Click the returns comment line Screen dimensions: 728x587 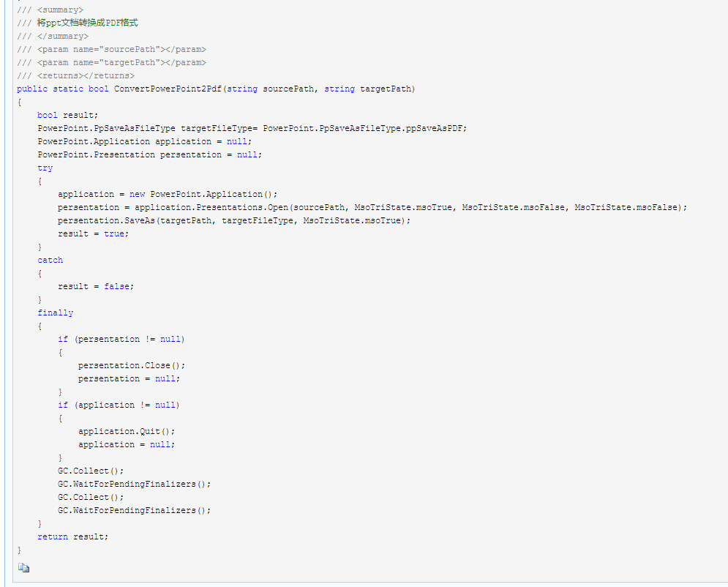[x=75, y=75]
